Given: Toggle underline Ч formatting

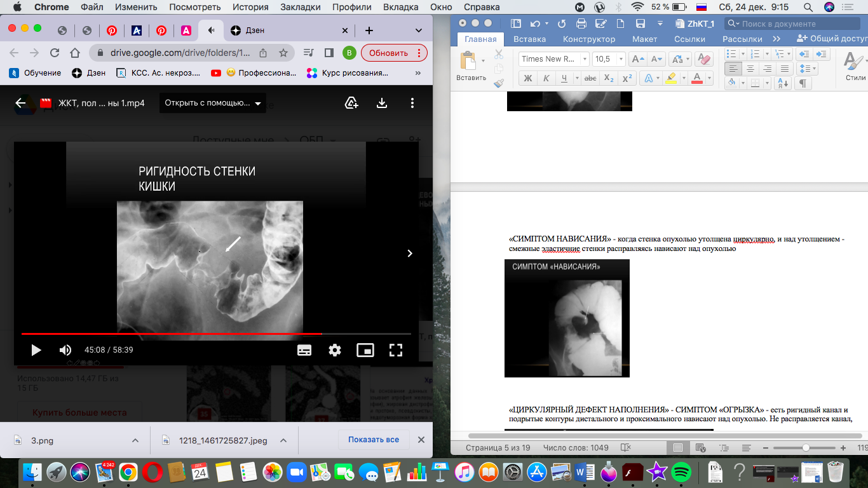Looking at the screenshot, I should (x=564, y=79).
